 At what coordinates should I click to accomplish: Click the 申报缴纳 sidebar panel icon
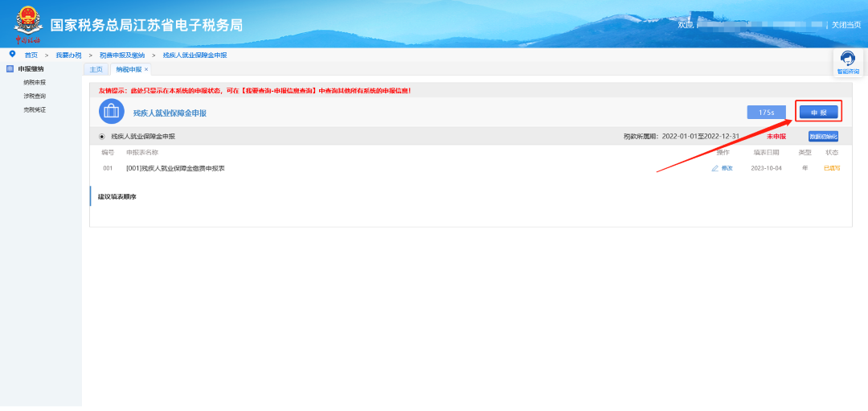(x=10, y=69)
